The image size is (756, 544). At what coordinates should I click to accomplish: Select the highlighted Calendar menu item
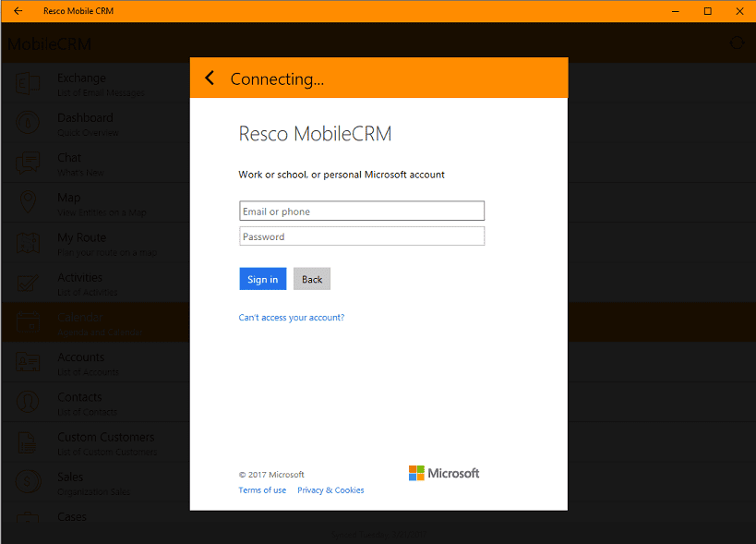pos(96,322)
